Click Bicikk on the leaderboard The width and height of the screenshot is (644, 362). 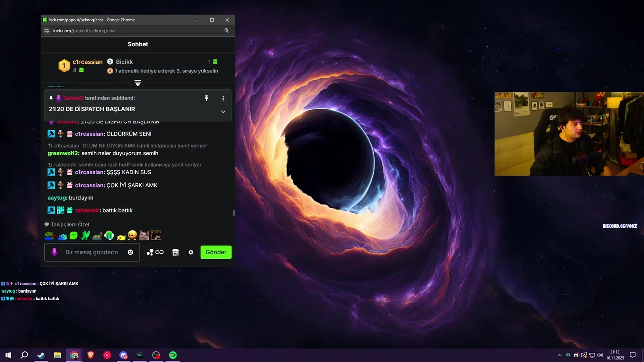124,62
